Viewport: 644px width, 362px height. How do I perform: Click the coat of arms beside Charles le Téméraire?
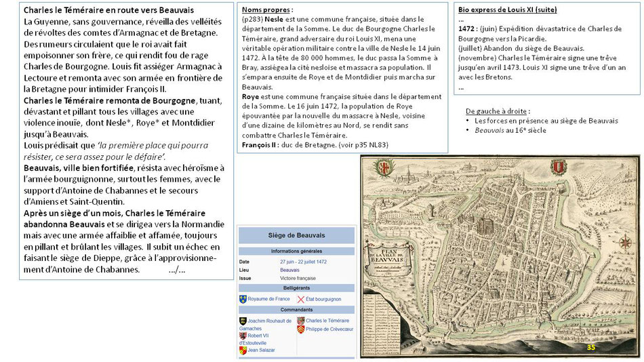click(x=300, y=321)
